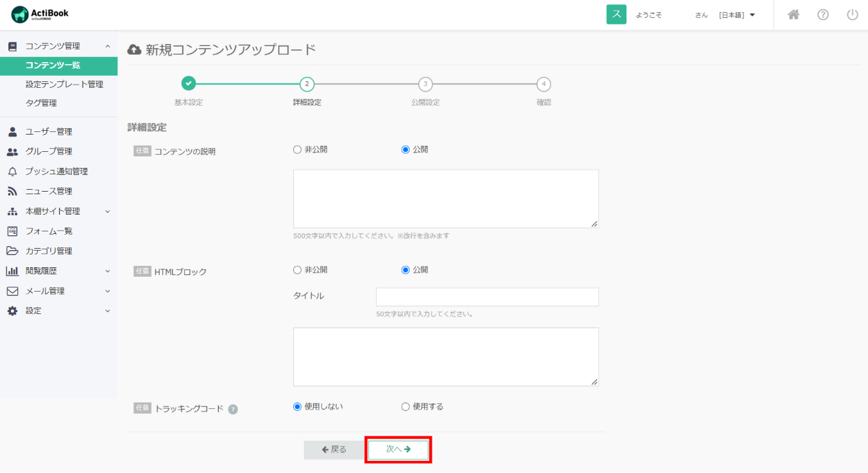The height and width of the screenshot is (473, 868).
Task: Set HTMLブロック to 非公開
Action: point(297,270)
